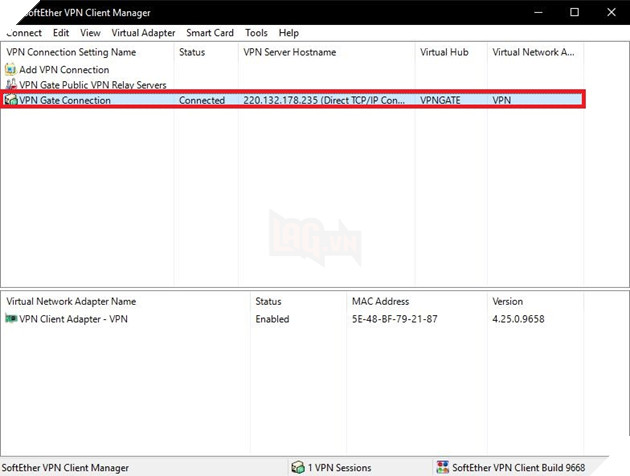Image resolution: width=630 pixels, height=476 pixels.
Task: Click the VPN Client Adapter network card icon
Action: pyautogui.click(x=11, y=319)
